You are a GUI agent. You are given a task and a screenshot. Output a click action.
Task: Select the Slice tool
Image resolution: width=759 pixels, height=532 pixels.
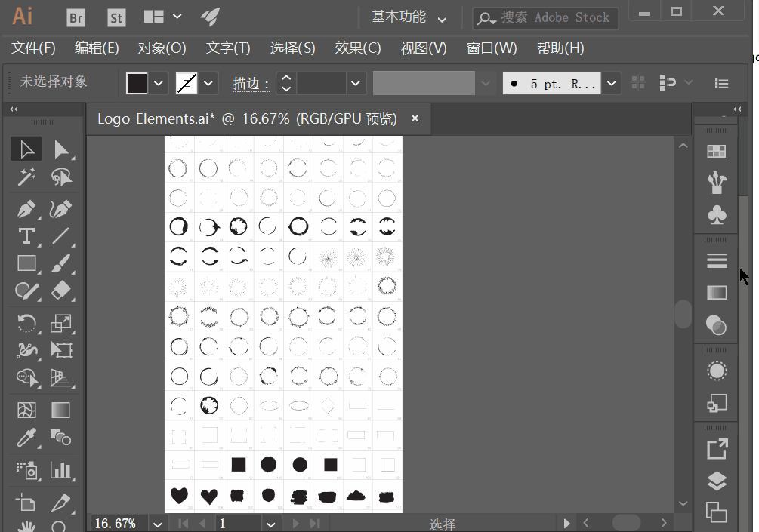pos(60,503)
